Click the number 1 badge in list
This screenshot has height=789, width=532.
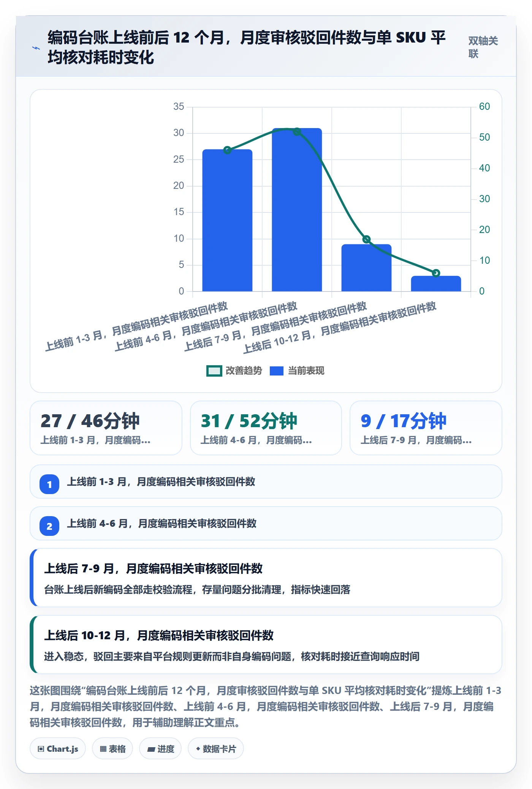[x=49, y=484]
